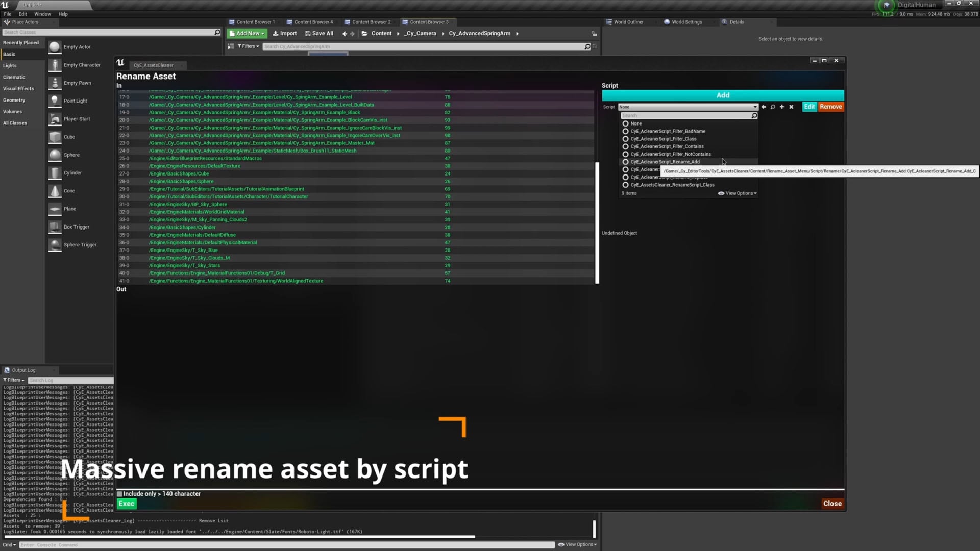Open the Window menu
This screenshot has height=551, width=980.
pos(42,14)
